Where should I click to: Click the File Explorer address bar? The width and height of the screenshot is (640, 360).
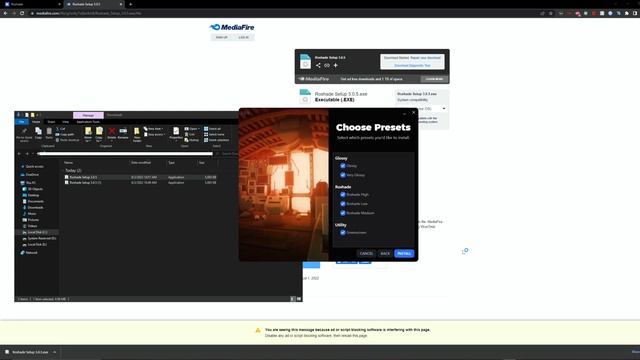pos(125,154)
